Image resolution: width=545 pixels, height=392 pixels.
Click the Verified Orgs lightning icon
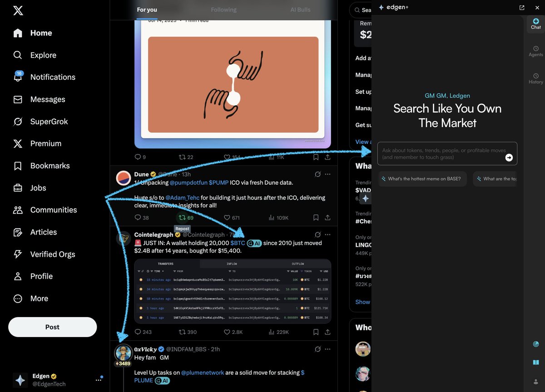(18, 254)
